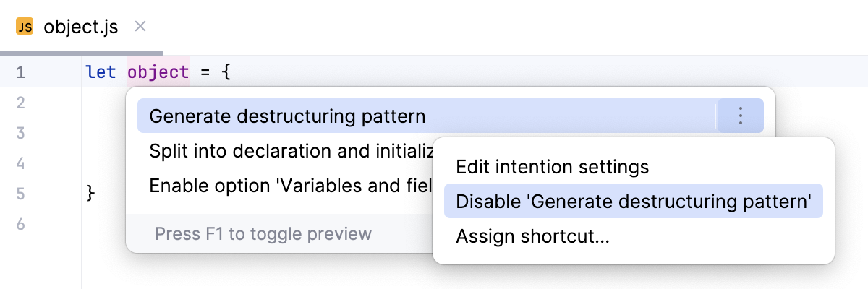868x289 pixels.
Task: Place the cursor on the 'let' keyword
Action: click(x=101, y=72)
